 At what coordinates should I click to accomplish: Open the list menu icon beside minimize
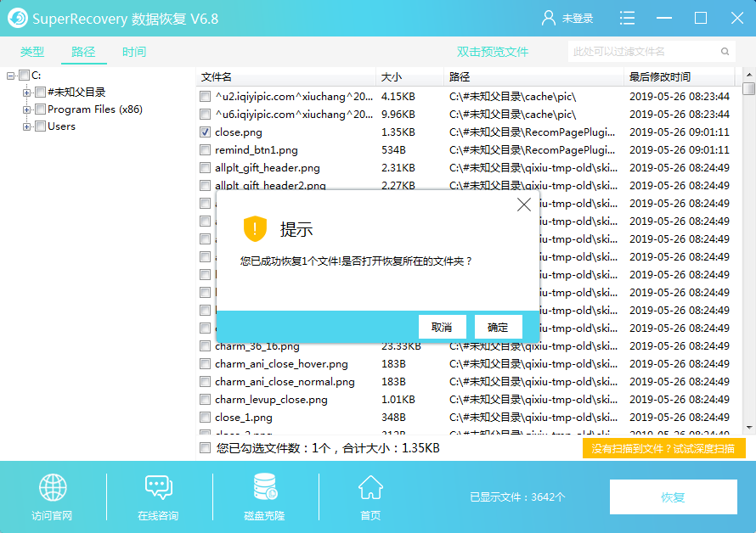(x=626, y=17)
